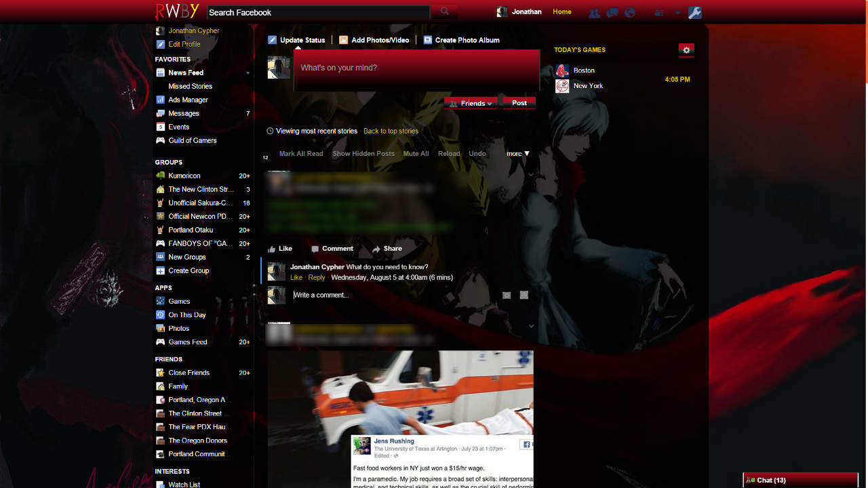Screen dimensions: 868x488
Task: Click the Ads Manager chart icon
Action: 160,100
